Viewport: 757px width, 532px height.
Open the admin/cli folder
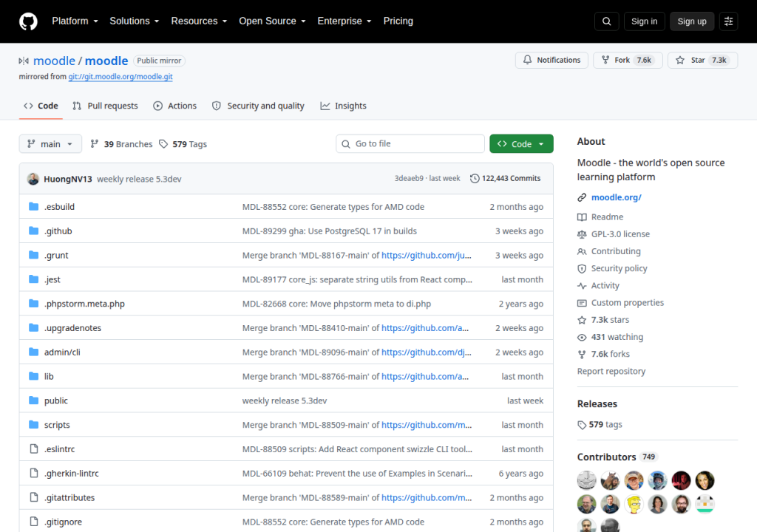(x=62, y=352)
